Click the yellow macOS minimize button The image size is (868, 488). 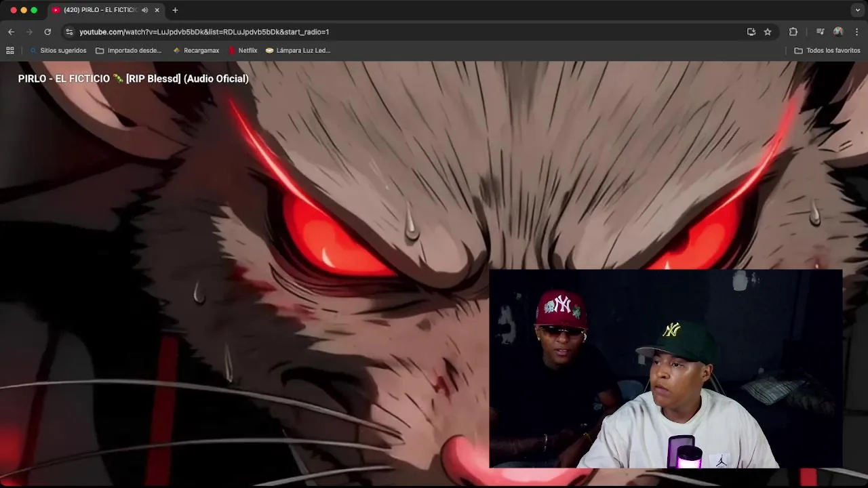pos(24,10)
